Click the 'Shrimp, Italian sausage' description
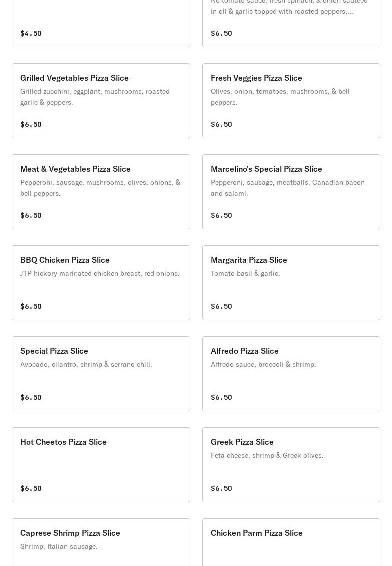 point(59,546)
